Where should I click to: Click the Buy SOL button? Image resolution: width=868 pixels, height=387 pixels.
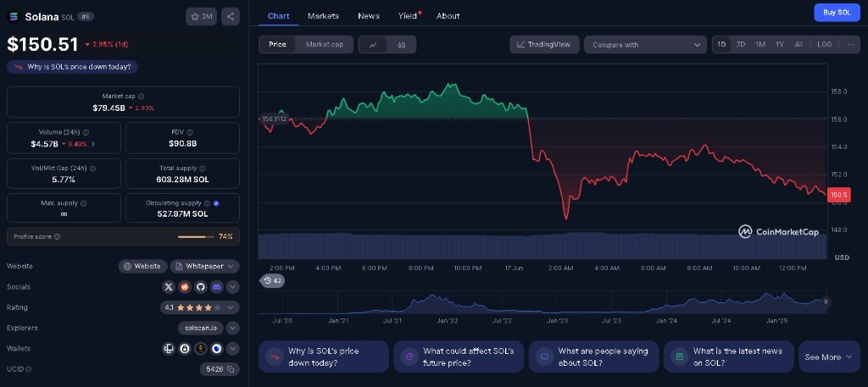[836, 13]
